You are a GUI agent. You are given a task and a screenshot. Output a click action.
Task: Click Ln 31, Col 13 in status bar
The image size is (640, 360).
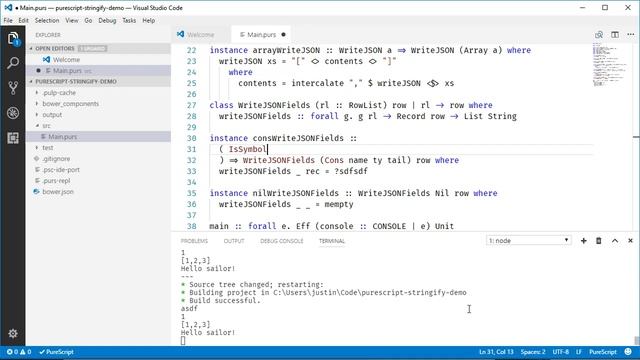tap(496, 352)
